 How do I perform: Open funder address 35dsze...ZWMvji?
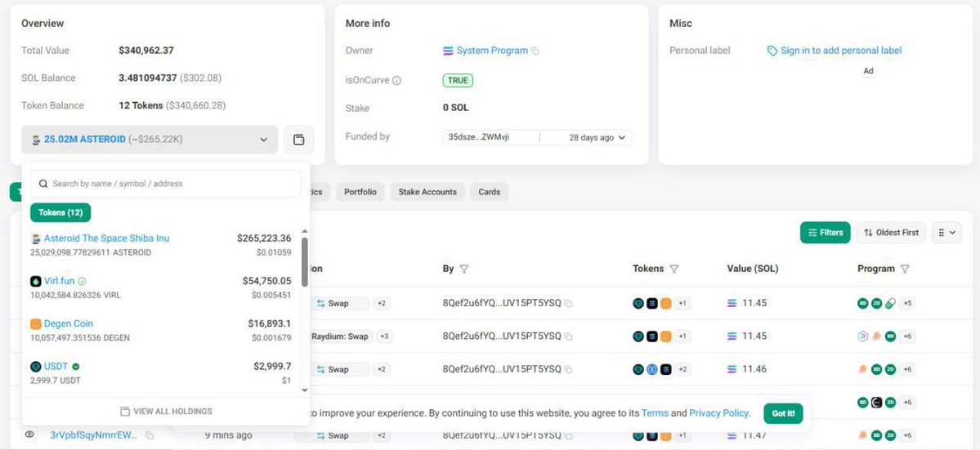click(x=479, y=137)
